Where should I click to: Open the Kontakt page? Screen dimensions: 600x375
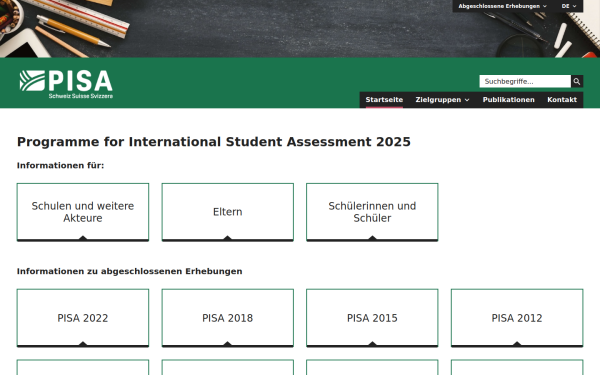(562, 100)
